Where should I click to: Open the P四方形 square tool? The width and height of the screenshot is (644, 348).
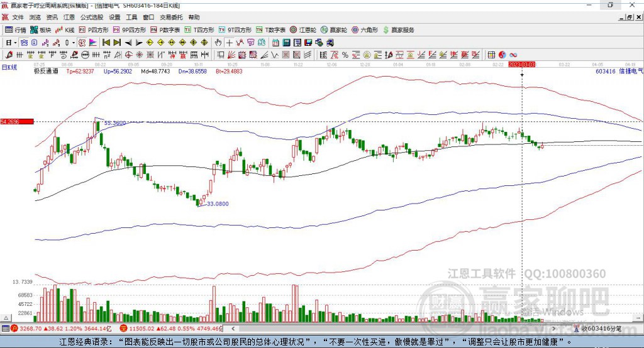(x=94, y=30)
